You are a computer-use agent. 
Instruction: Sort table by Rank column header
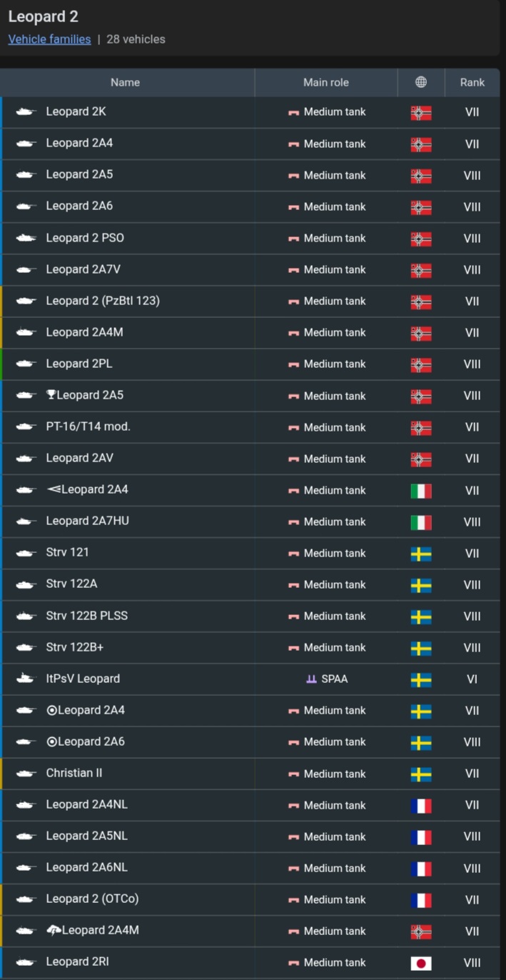(x=472, y=82)
